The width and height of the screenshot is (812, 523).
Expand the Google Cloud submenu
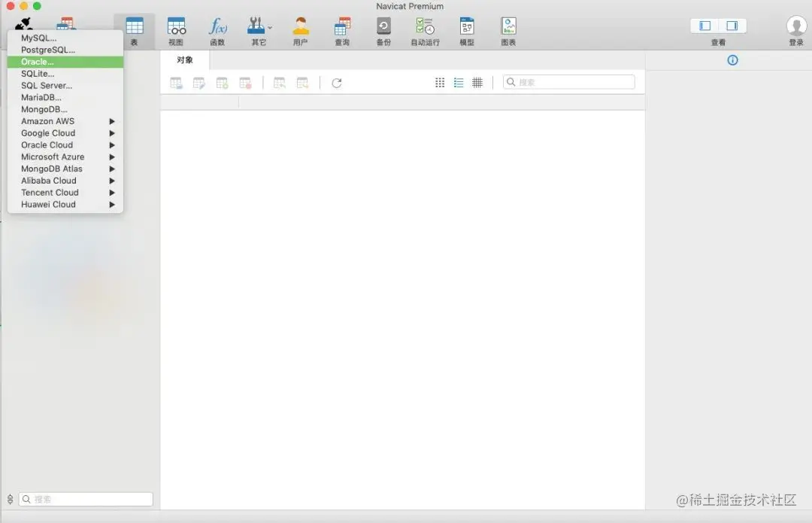click(65, 133)
